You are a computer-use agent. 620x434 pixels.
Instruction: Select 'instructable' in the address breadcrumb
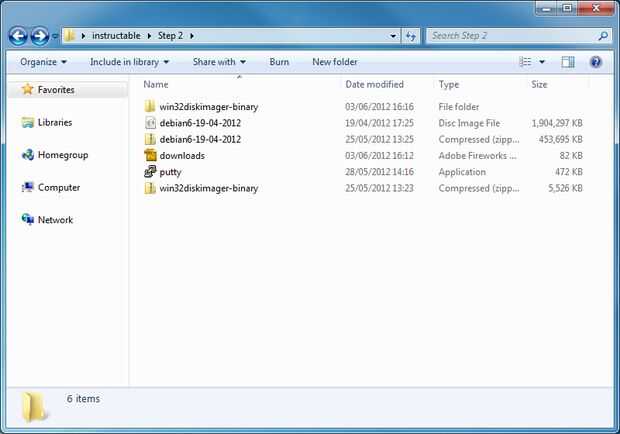pyautogui.click(x=116, y=36)
